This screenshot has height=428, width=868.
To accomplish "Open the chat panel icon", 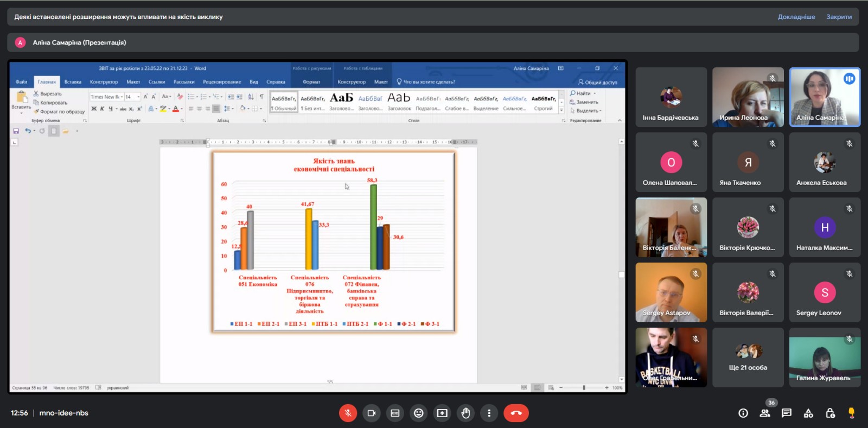I will 787,413.
